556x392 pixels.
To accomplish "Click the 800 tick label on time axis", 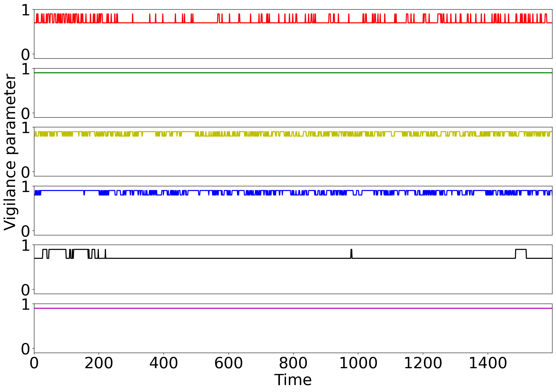I will 293,363.
